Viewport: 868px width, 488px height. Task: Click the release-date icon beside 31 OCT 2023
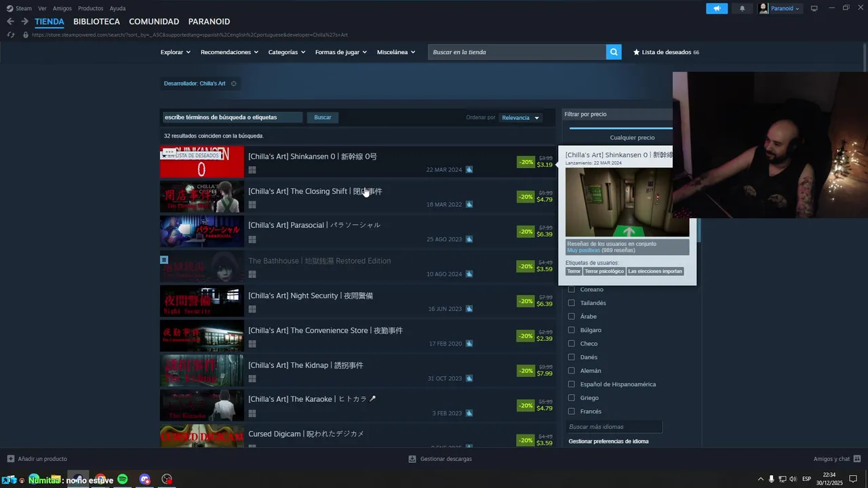click(x=469, y=378)
